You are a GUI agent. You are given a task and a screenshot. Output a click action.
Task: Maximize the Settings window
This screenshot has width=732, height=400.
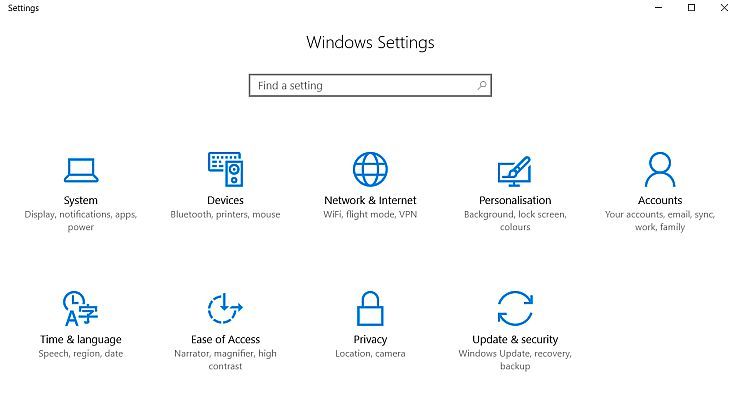point(691,7)
